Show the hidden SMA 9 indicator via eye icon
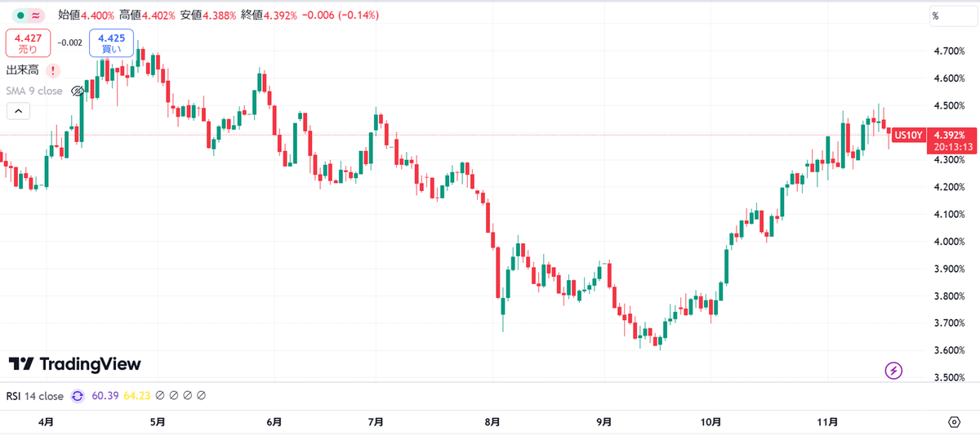The image size is (980, 436). tap(78, 91)
